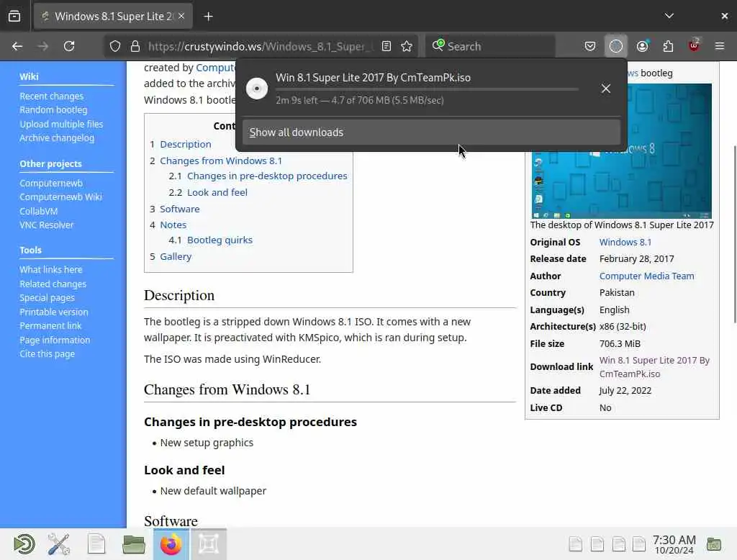
Task: Save page to Pocket
Action: pyautogui.click(x=590, y=46)
